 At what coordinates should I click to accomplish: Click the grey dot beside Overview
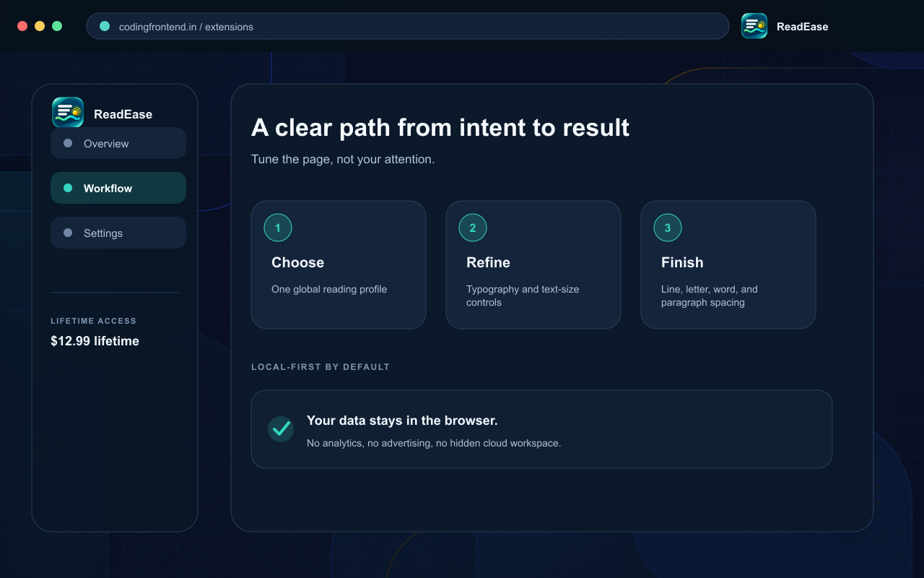click(x=68, y=143)
